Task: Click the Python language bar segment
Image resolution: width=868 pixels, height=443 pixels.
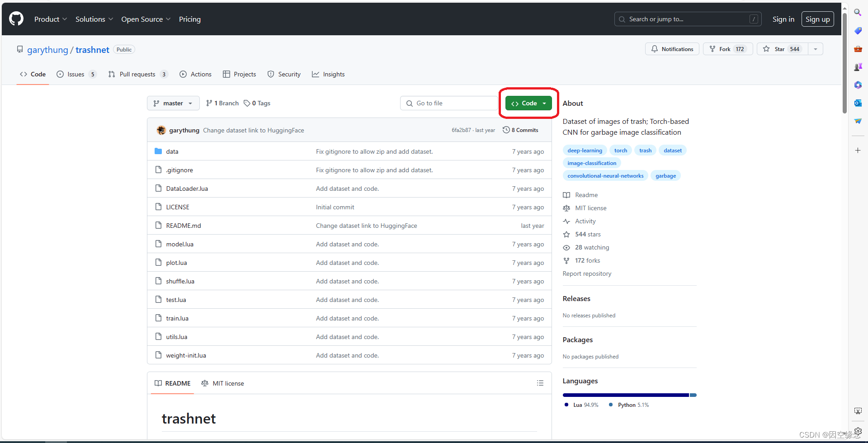Action: tap(693, 395)
